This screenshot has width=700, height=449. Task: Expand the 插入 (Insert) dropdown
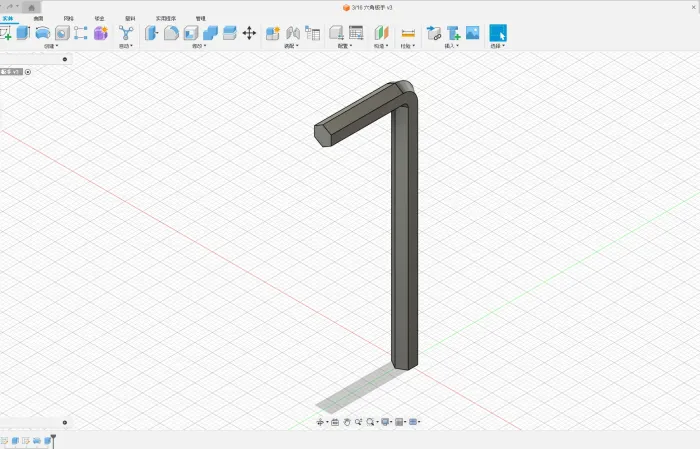point(452,46)
